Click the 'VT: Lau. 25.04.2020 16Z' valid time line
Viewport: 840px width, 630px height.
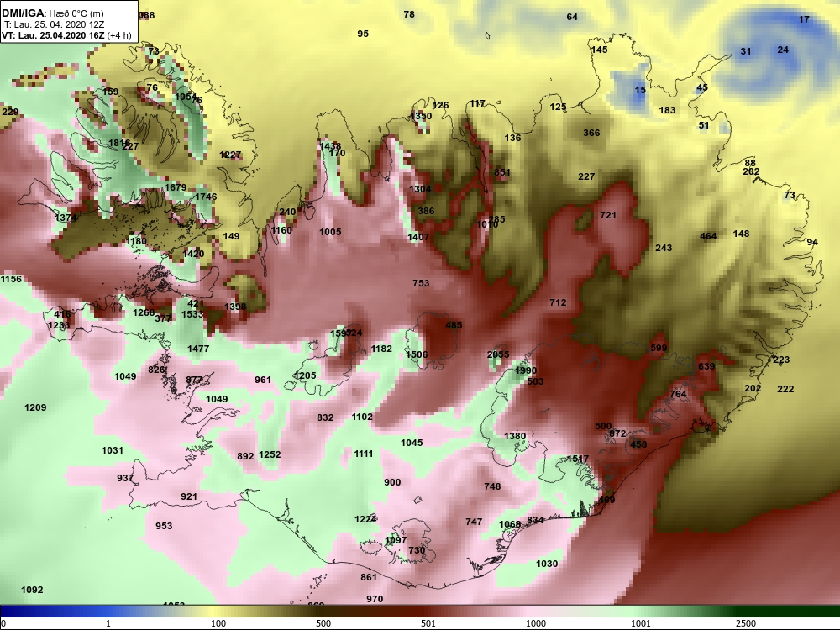(x=66, y=35)
